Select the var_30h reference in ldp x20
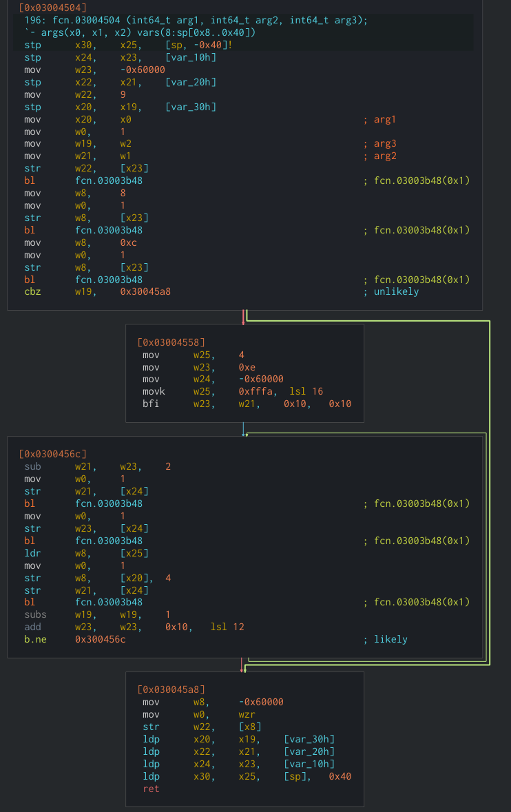Screen dimensions: 511x812 (x=309, y=740)
